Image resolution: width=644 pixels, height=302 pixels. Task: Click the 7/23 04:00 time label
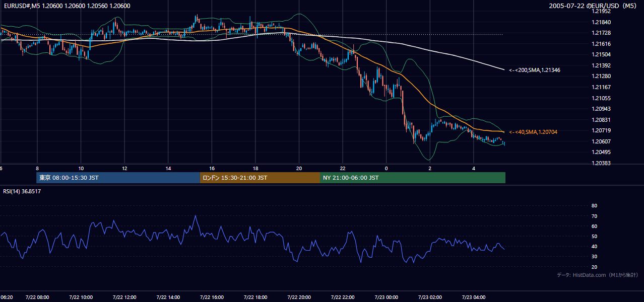click(x=474, y=297)
